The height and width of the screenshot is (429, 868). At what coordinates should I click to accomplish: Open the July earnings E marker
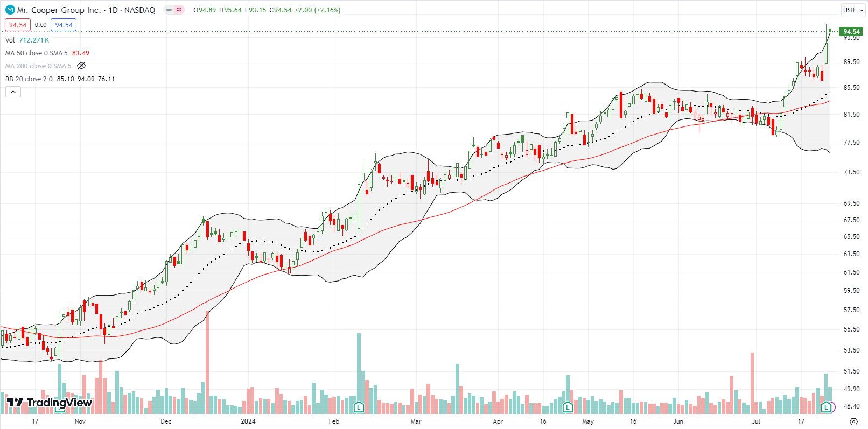coord(826,407)
